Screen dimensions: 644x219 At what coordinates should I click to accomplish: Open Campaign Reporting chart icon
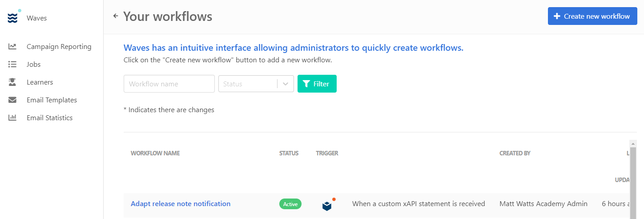coord(12,47)
